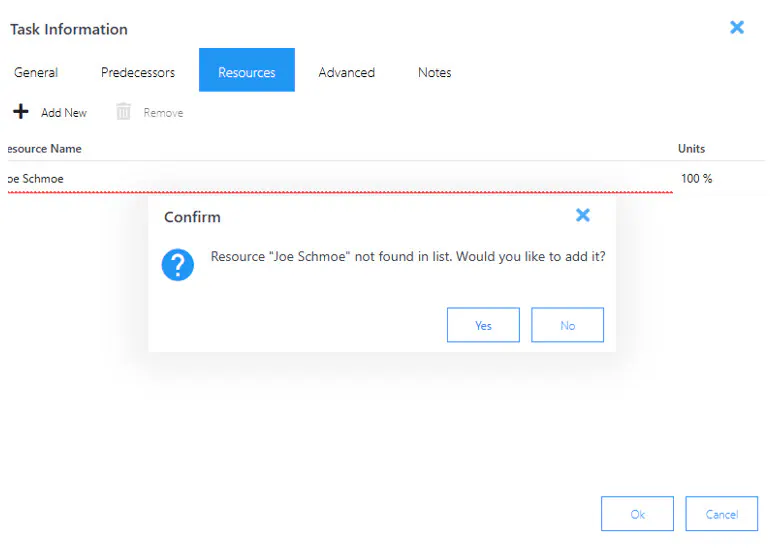Switch to the General tab
This screenshot has width=781, height=548.
click(36, 72)
